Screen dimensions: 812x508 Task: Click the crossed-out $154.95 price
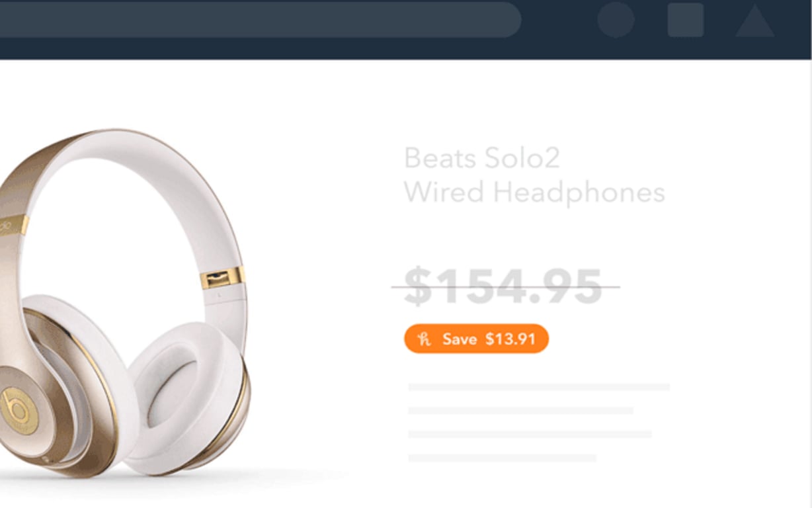click(x=504, y=287)
